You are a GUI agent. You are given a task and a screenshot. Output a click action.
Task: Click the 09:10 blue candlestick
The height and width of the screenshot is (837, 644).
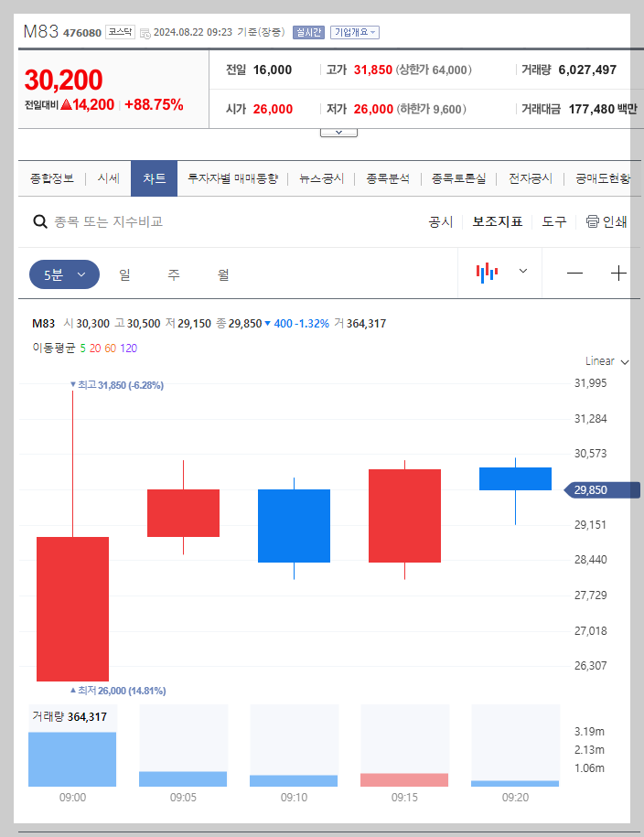point(294,526)
